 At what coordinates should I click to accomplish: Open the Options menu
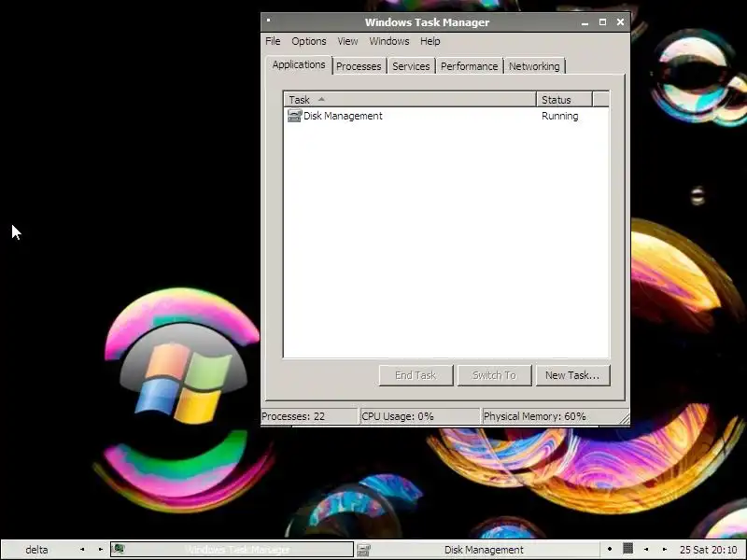(x=309, y=41)
